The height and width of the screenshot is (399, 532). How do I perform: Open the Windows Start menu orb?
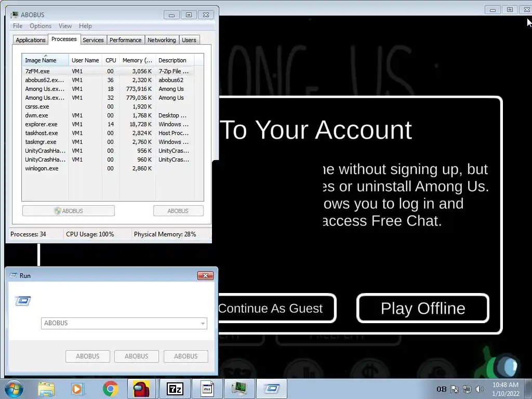[x=14, y=389]
